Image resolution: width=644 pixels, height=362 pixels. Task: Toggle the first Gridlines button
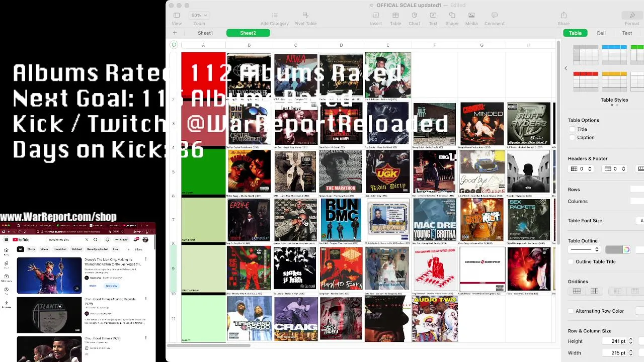[577, 291]
